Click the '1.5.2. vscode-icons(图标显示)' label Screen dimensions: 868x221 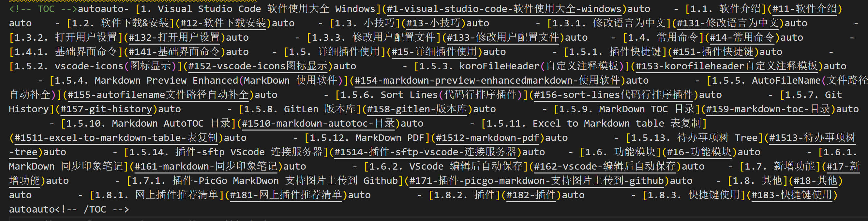pyautogui.click(x=95, y=66)
